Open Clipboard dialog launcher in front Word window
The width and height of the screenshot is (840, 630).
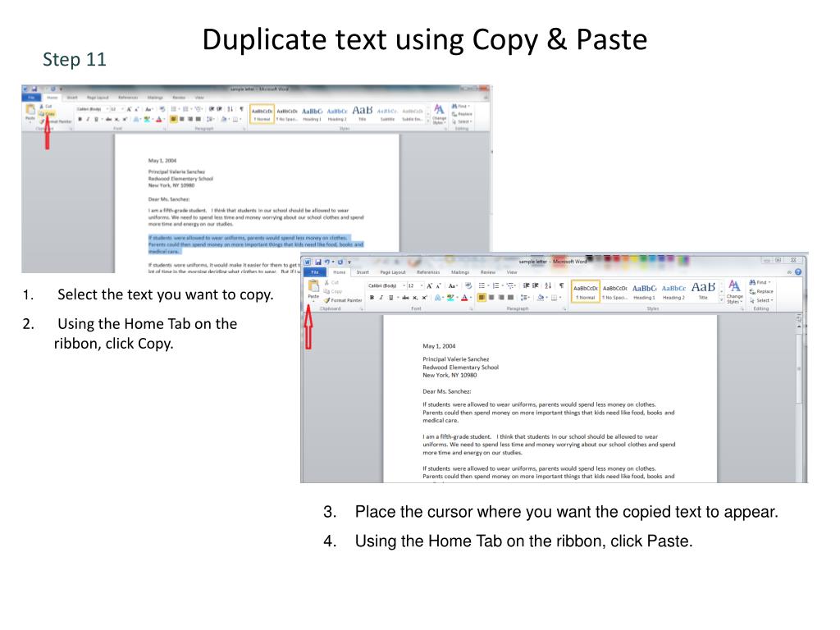point(362,309)
